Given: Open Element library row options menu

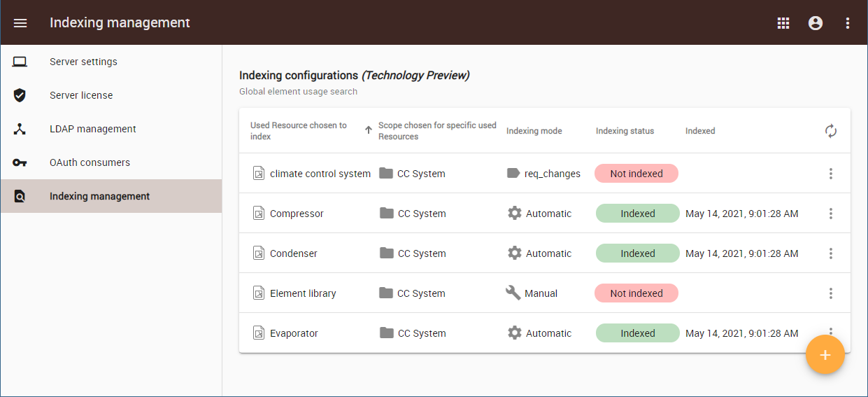Looking at the screenshot, I should (x=831, y=293).
